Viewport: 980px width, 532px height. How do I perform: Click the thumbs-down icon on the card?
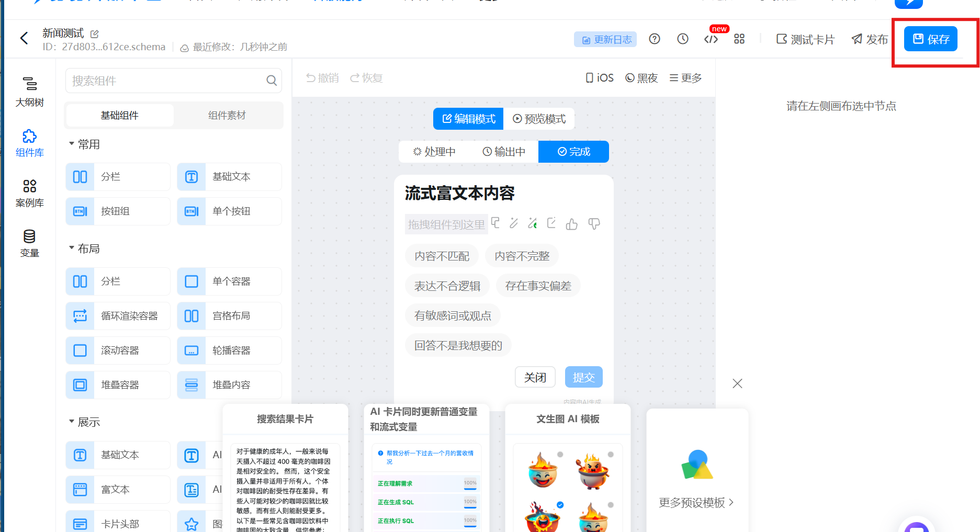[594, 224]
